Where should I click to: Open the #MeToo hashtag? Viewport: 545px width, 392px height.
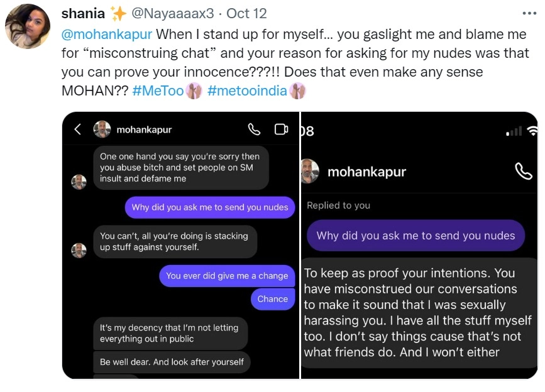pos(158,90)
